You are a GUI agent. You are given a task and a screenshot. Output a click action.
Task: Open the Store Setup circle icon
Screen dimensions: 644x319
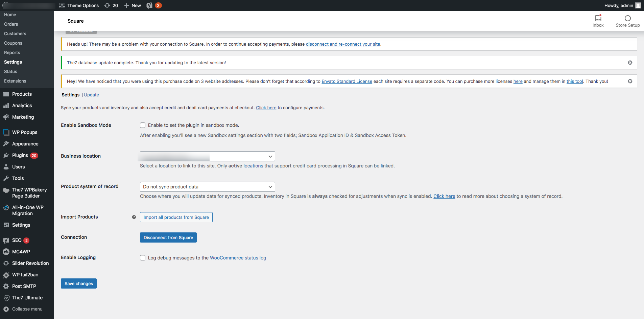[x=628, y=18]
